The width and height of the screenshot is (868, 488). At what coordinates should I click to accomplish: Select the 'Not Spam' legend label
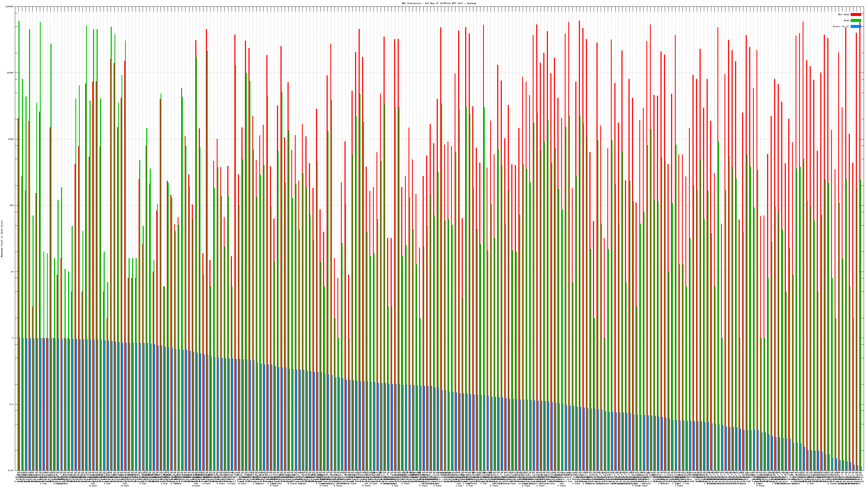pos(844,14)
